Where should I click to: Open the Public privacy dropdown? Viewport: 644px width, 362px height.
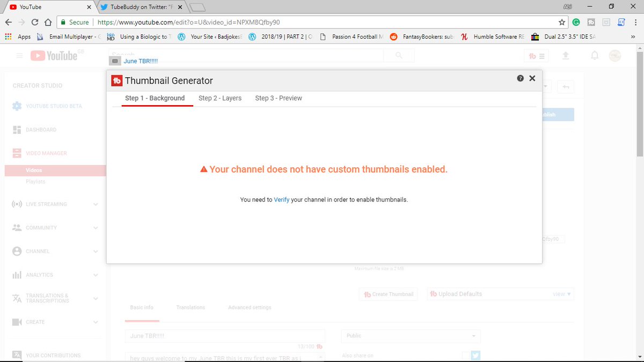411,336
